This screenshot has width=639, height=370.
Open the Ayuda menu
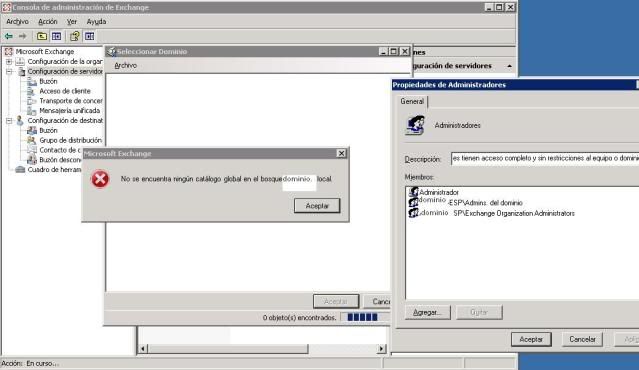click(96, 22)
